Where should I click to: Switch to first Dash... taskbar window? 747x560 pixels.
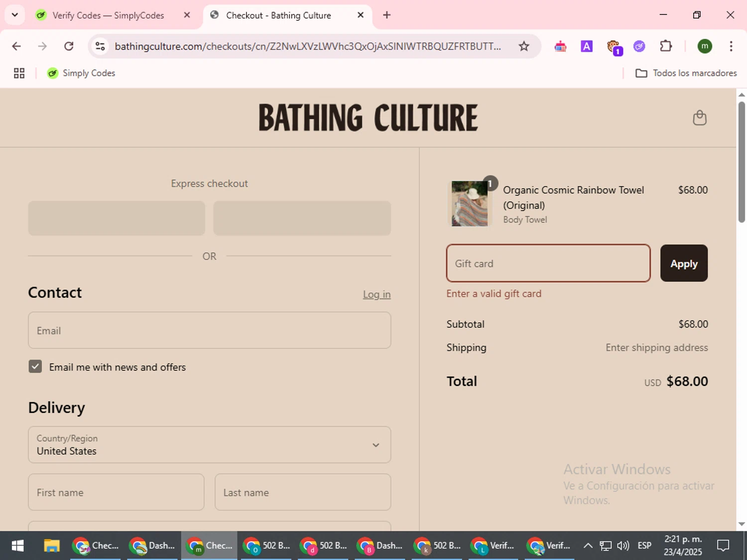pyautogui.click(x=152, y=546)
